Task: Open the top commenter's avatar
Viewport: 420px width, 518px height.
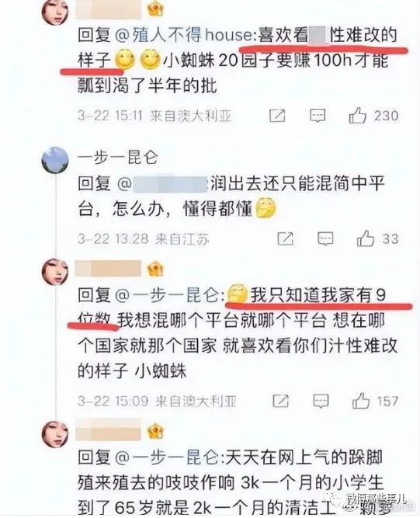Action: [x=55, y=12]
